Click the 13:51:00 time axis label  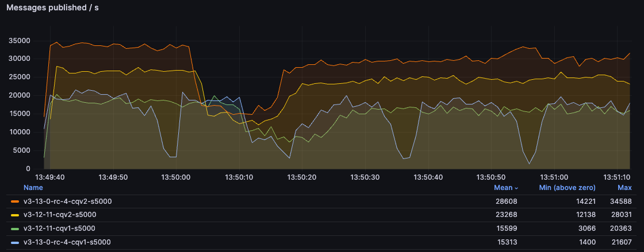tap(555, 177)
